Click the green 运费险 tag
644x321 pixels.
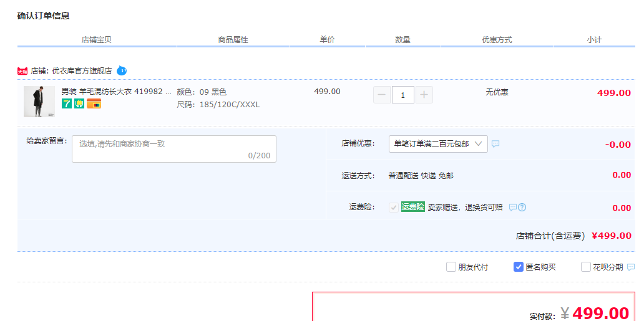pos(412,207)
